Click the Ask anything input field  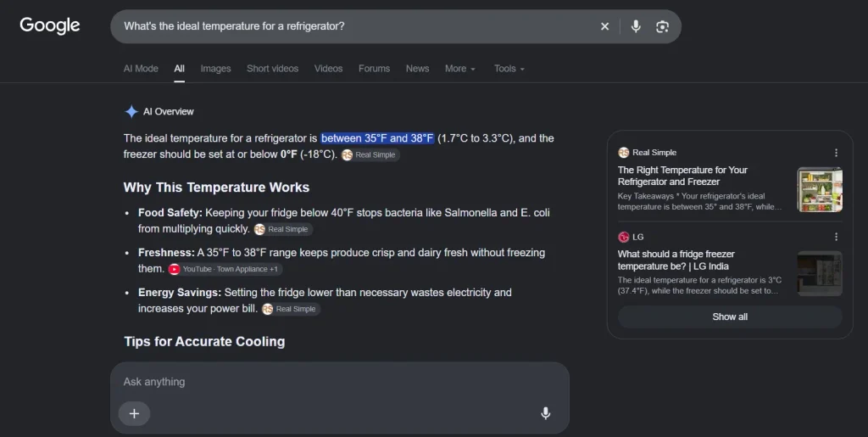tap(340, 382)
